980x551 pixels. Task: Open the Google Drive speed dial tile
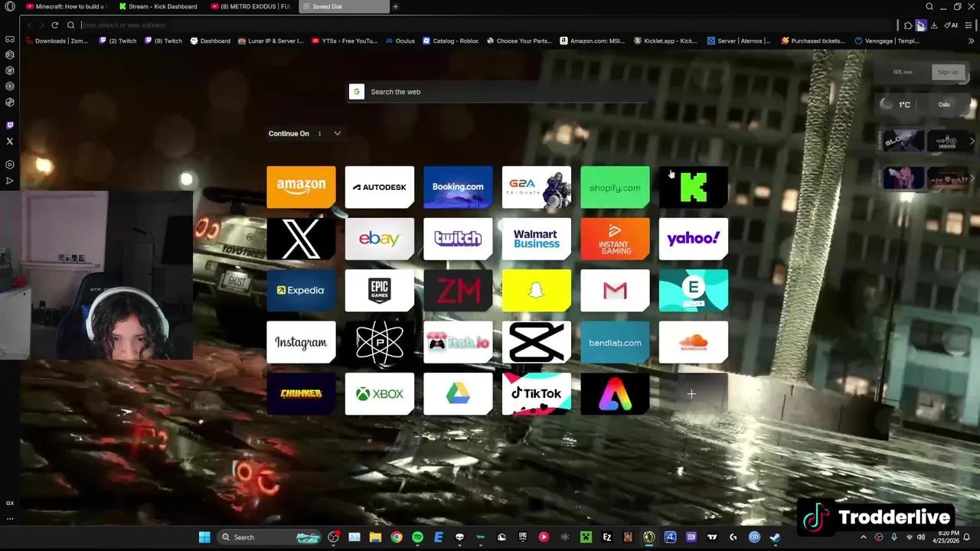pos(458,394)
